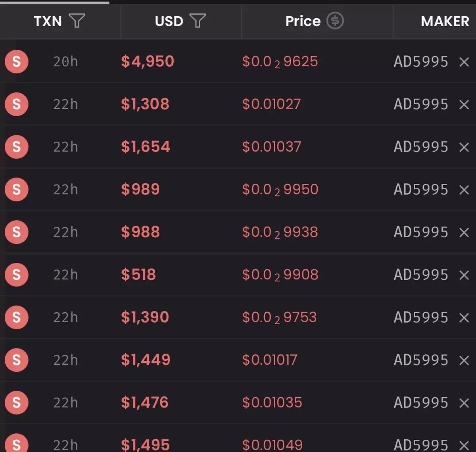Toggle the Price currency dollar icon

[x=335, y=21]
